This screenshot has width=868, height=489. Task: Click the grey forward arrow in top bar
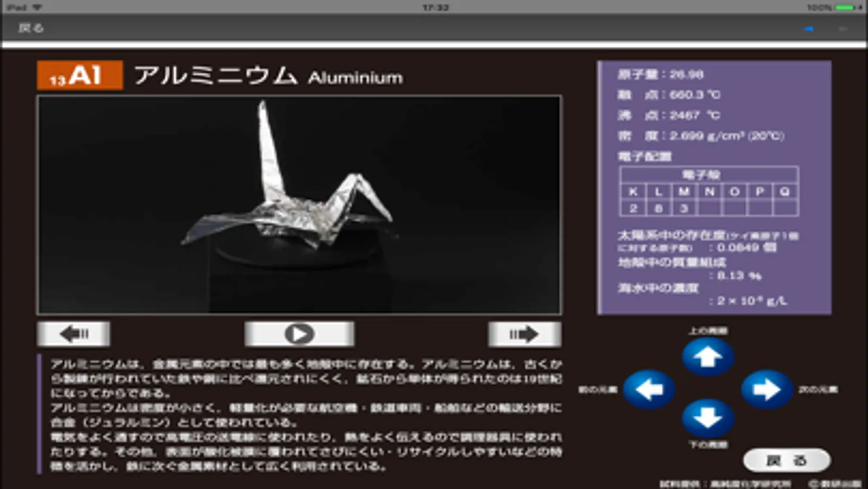(x=843, y=28)
